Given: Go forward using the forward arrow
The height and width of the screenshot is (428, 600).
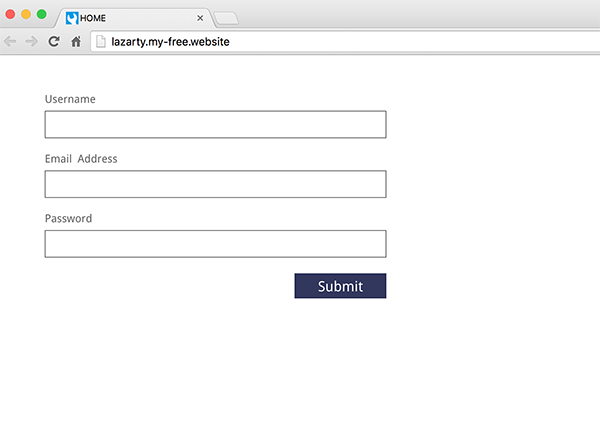Looking at the screenshot, I should pos(31,41).
